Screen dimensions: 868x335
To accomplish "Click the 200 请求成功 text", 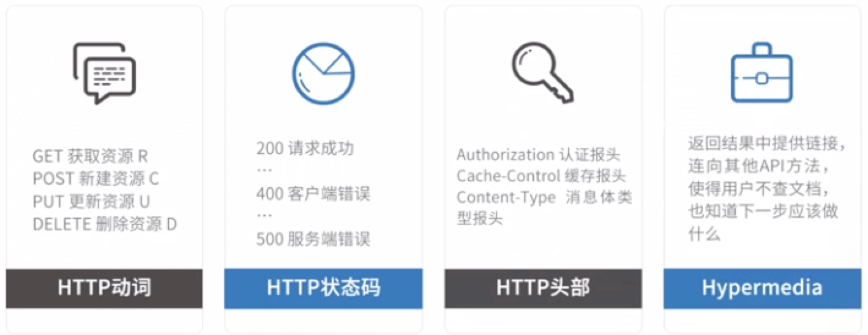I will pyautogui.click(x=305, y=149).
